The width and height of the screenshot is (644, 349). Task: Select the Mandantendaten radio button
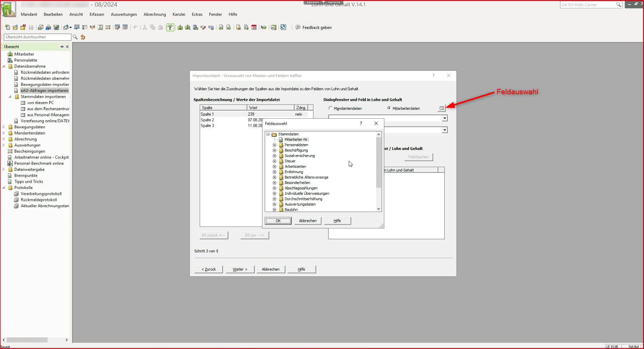coord(331,108)
